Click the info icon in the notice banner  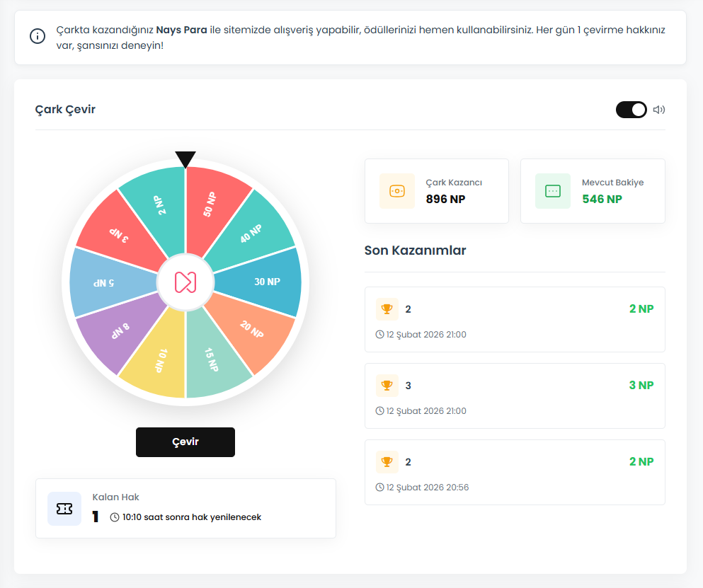[38, 36]
